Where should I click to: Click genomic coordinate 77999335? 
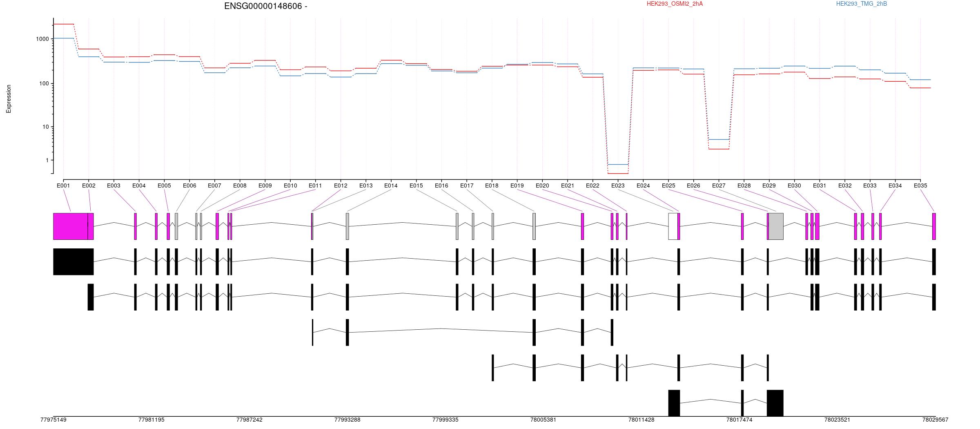tap(445, 420)
